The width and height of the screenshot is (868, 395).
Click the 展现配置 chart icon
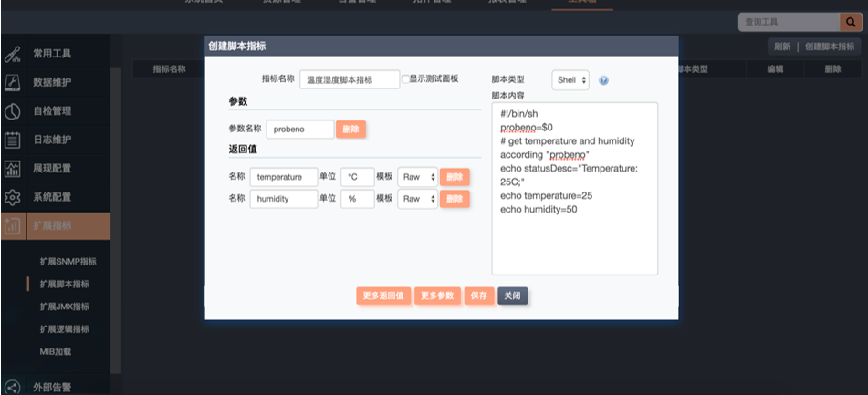[x=13, y=169]
